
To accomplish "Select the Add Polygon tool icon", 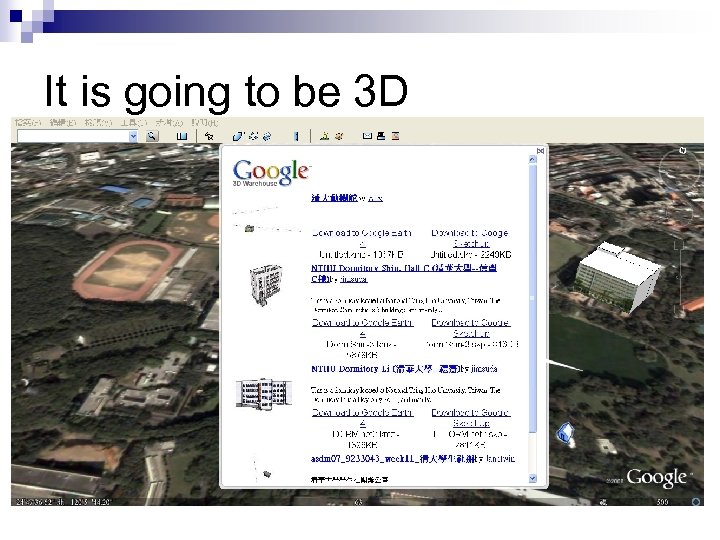I will pos(238,136).
